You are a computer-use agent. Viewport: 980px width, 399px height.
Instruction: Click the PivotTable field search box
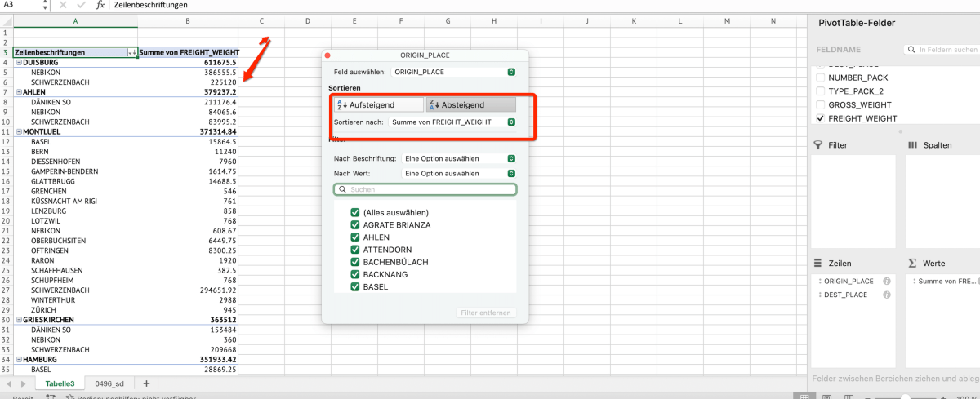coord(943,50)
